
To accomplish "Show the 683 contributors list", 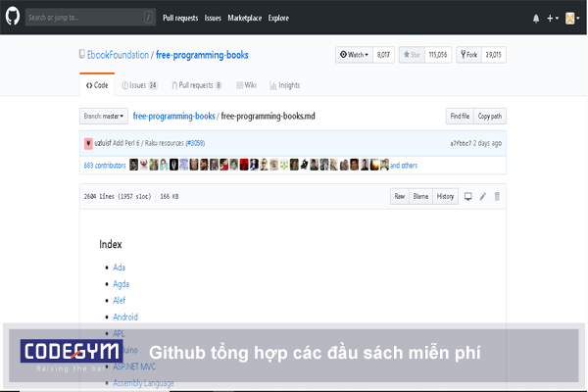I will [105, 166].
